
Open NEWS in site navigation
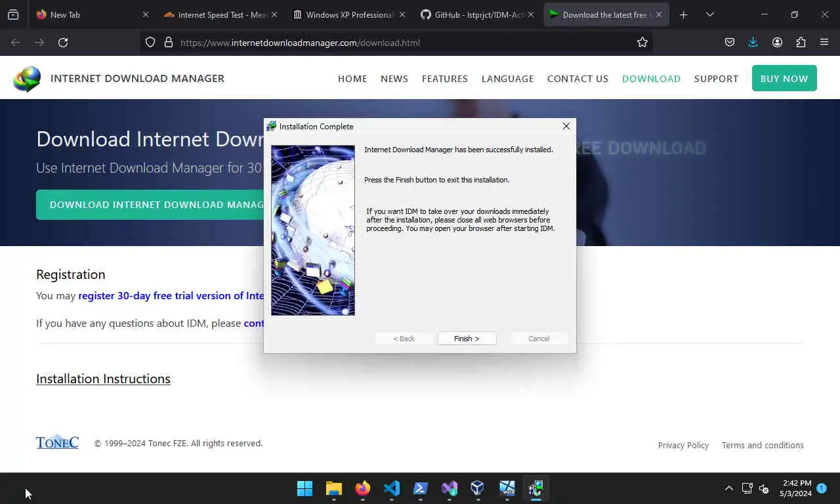[x=394, y=79]
